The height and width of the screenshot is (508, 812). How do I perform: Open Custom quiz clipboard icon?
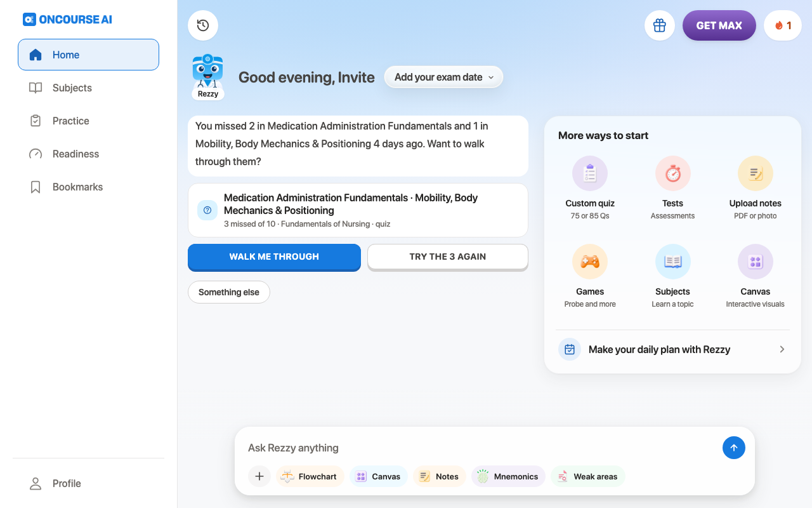point(590,173)
